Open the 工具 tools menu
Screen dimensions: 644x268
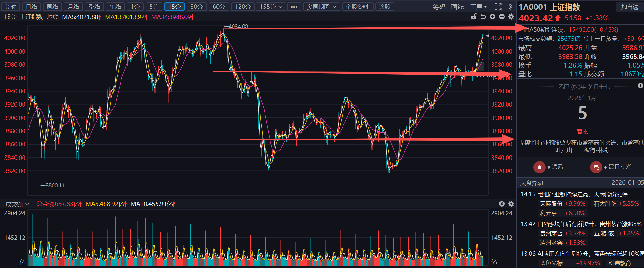[478, 7]
